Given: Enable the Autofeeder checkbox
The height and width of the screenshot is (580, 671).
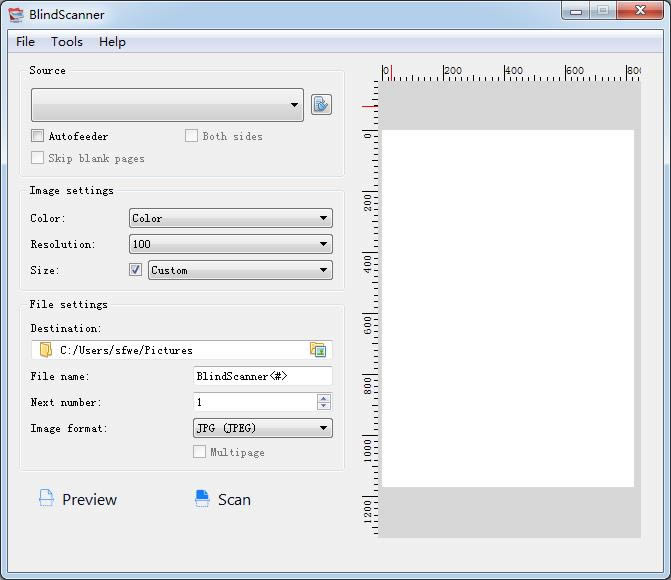Looking at the screenshot, I should [37, 136].
